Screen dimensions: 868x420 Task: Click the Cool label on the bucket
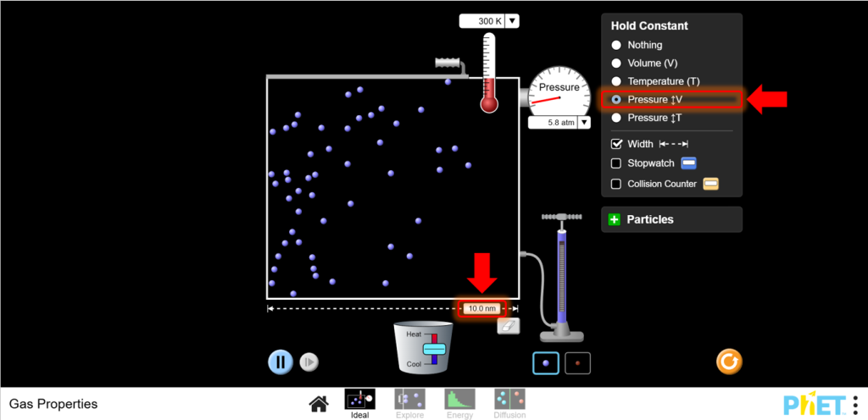414,364
